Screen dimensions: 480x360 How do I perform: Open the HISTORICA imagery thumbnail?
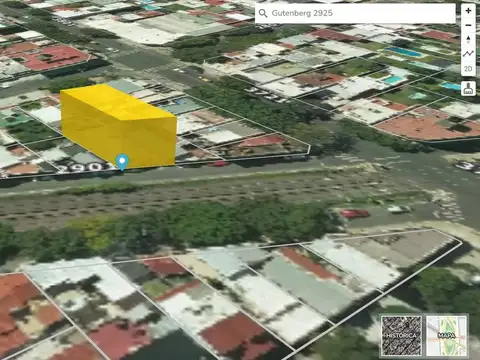click(401, 335)
